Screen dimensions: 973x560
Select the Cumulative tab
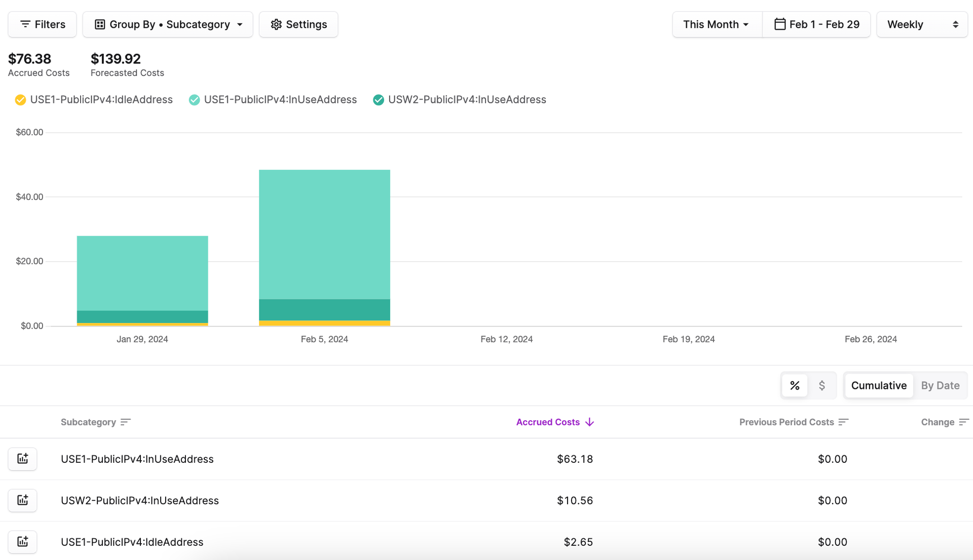(x=878, y=385)
